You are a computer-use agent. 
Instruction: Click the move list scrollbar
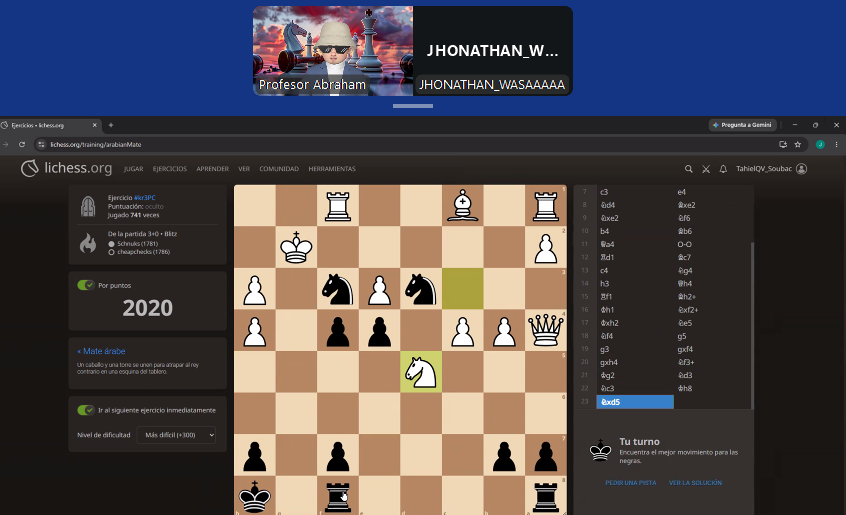pyautogui.click(x=752, y=326)
